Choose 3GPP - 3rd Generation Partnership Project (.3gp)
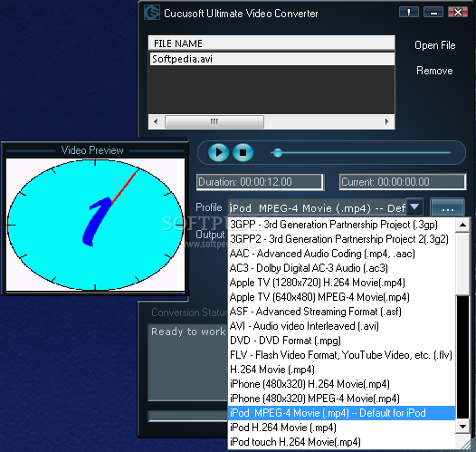Screen dimensions: 476x452 tap(341, 225)
